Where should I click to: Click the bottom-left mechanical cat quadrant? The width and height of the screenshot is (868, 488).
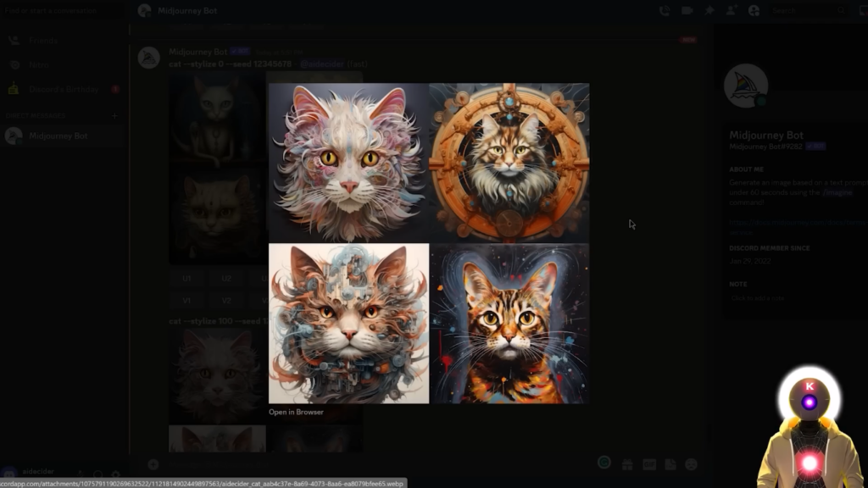(348, 324)
